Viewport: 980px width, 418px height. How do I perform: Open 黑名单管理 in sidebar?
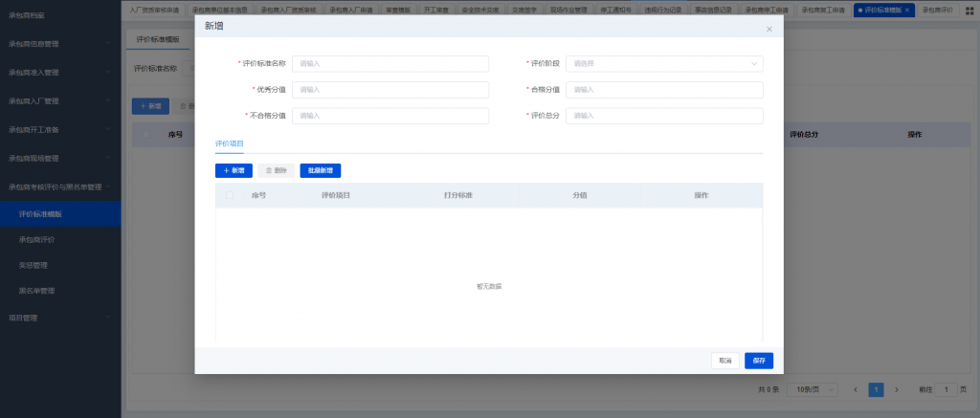(x=36, y=291)
